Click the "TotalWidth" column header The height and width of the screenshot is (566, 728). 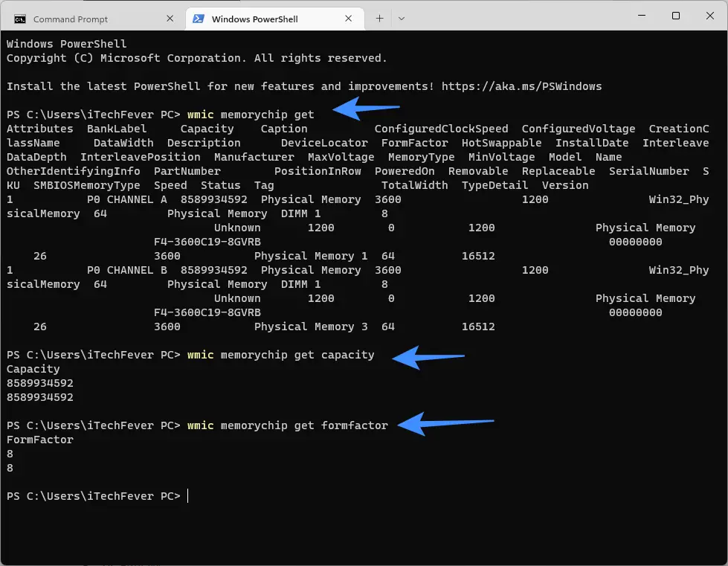click(x=415, y=185)
